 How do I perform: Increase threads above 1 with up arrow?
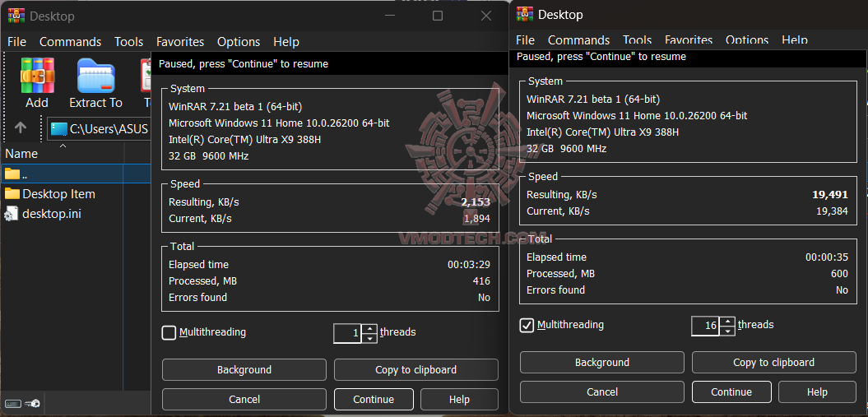coord(369,329)
